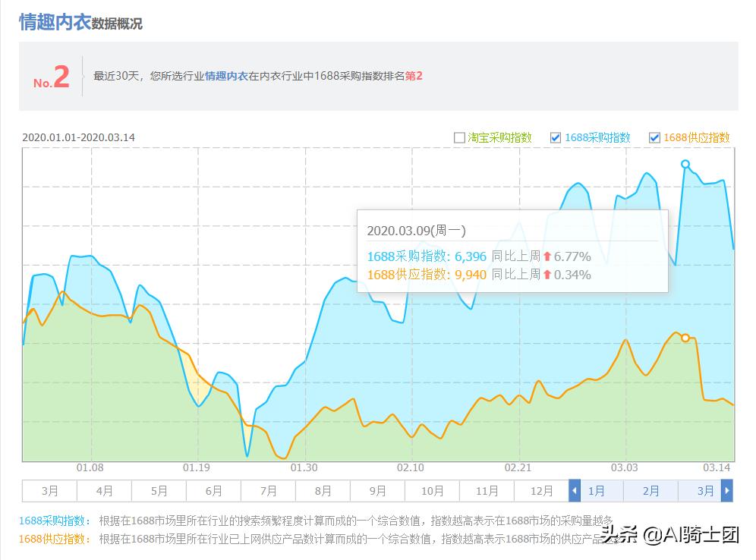Click the marker on orange supply line
The image size is (756, 560).
(x=687, y=336)
